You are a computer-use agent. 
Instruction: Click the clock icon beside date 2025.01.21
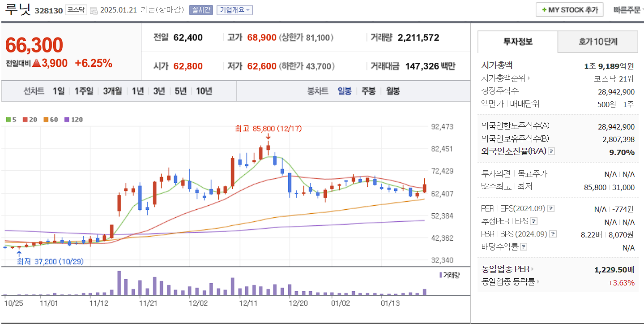tap(94, 10)
